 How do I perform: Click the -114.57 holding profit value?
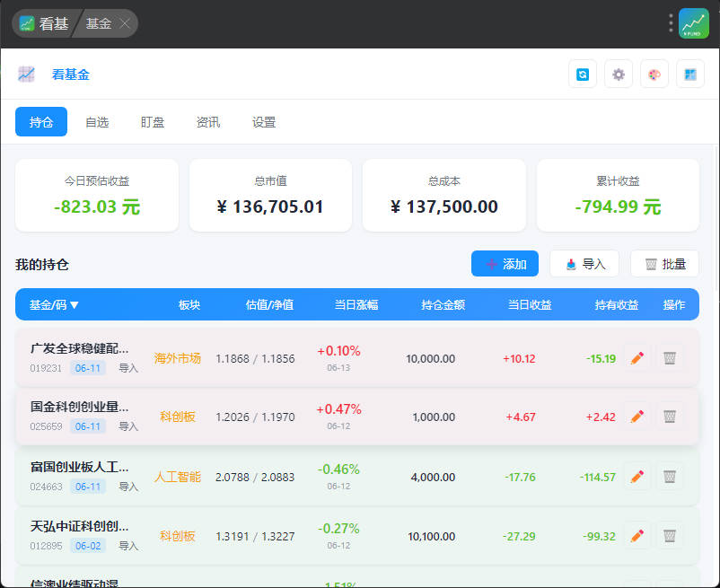pyautogui.click(x=597, y=477)
